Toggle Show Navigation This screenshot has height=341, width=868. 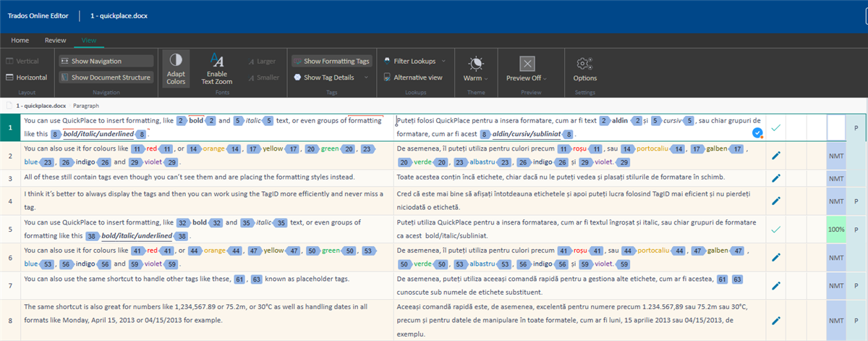106,62
